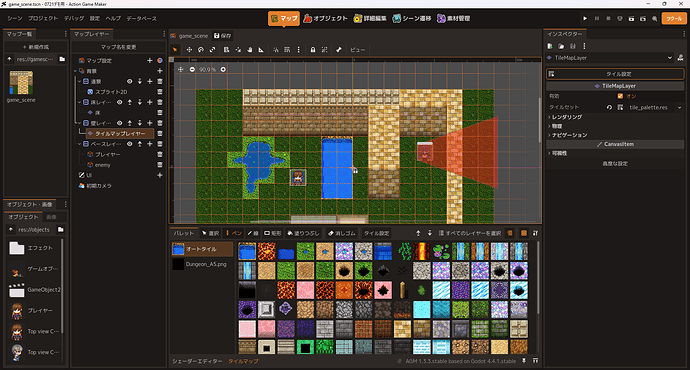Select the Pen tool in palette toolbar
690x370 pixels.
tap(234, 233)
